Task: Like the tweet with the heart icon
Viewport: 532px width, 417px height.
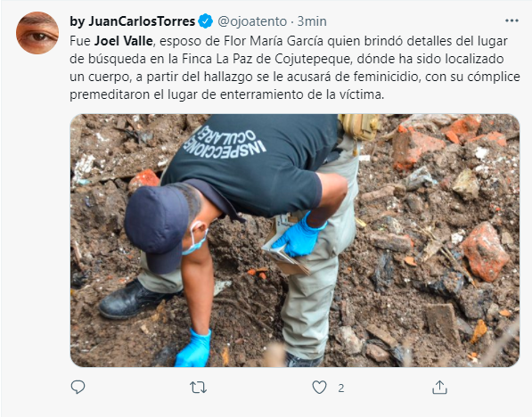Action: (319, 387)
